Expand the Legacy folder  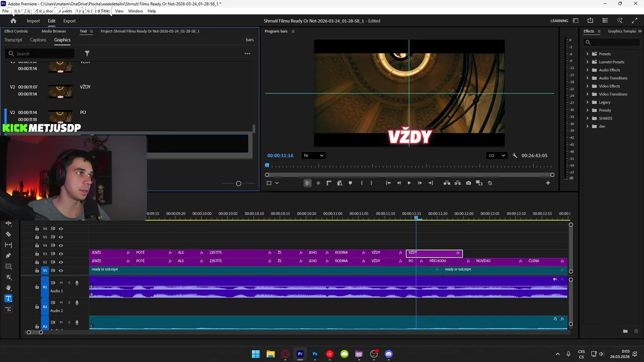click(587, 102)
